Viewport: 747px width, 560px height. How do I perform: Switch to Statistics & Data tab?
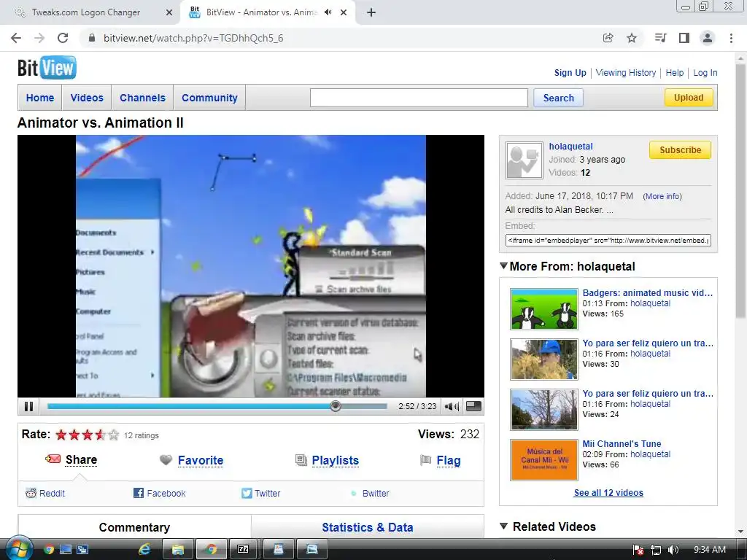pos(368,527)
